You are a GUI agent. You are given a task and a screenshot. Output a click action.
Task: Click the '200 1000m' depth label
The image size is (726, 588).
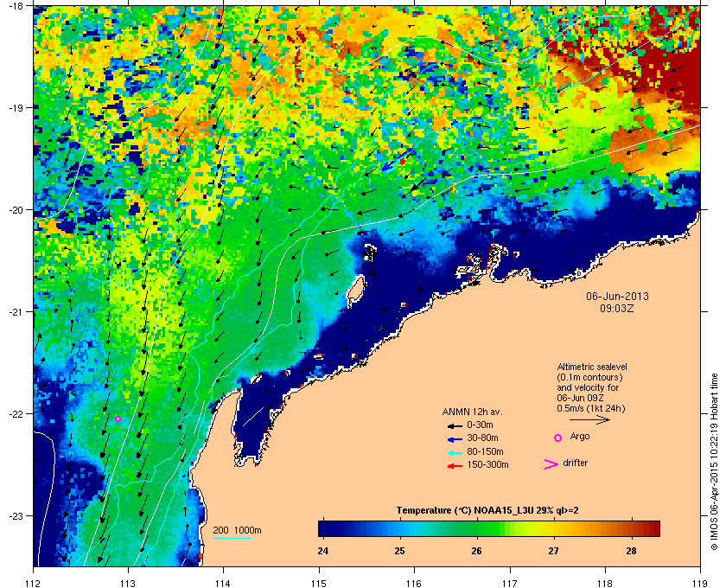[x=237, y=531]
